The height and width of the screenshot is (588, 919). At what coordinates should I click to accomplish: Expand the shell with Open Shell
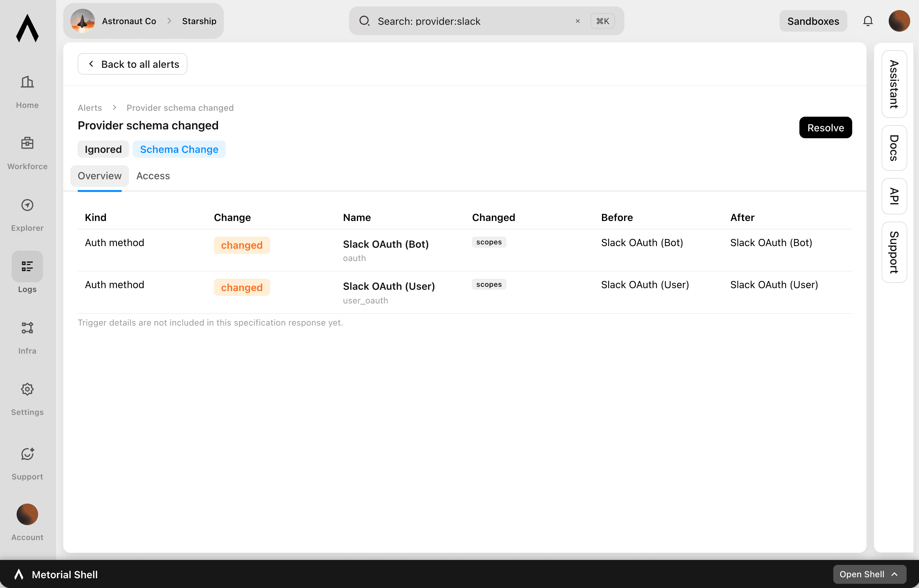point(869,574)
